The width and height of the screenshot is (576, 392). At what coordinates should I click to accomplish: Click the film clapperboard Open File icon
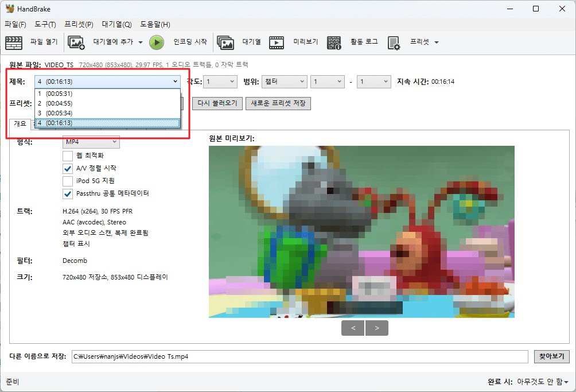(14, 42)
